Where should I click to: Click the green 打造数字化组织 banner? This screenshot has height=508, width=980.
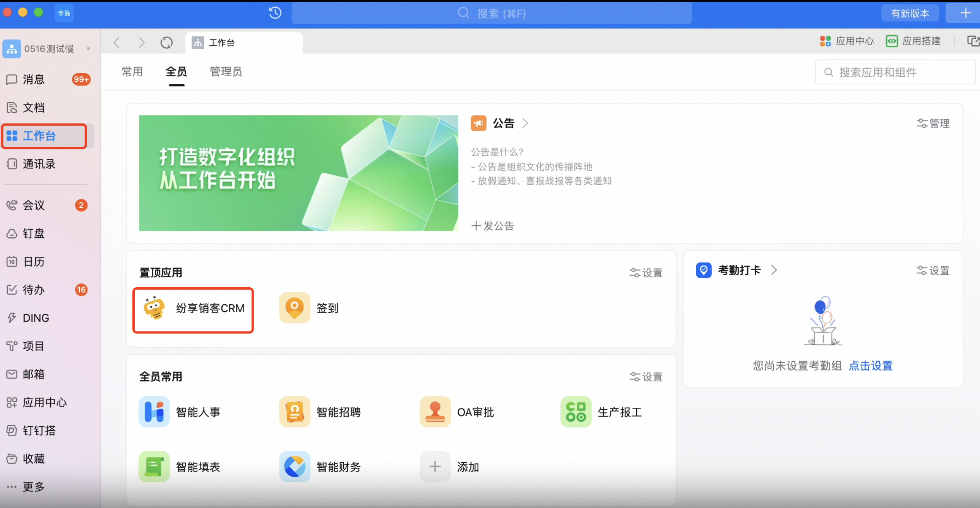(298, 173)
